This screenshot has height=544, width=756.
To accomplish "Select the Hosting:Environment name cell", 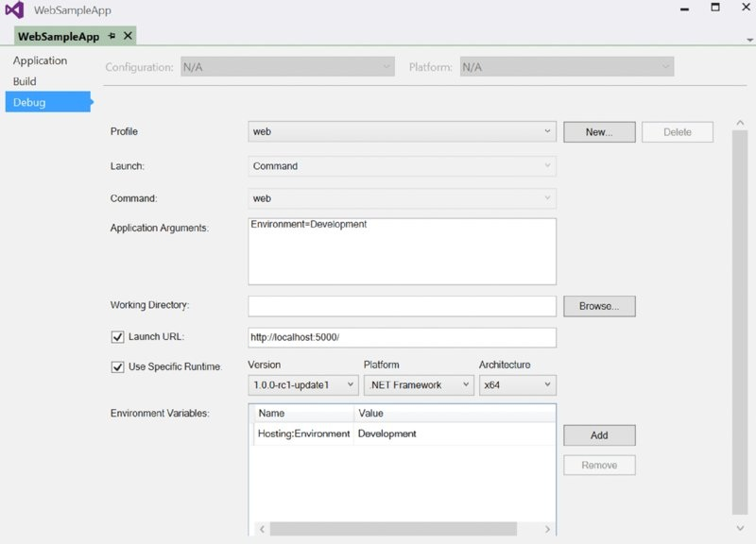I will coord(303,433).
